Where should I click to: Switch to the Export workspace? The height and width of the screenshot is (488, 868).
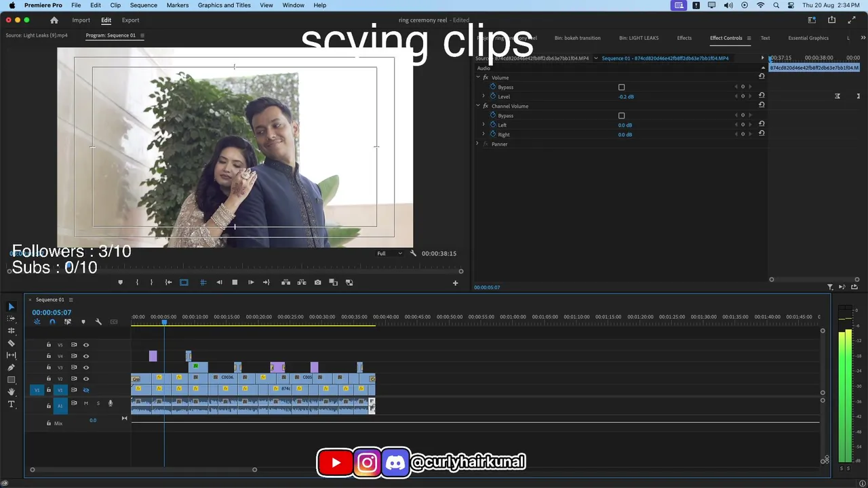point(130,20)
